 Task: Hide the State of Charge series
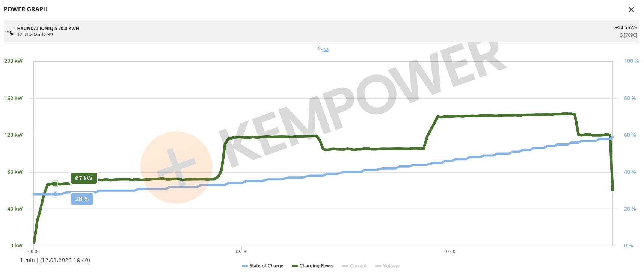pyautogui.click(x=266, y=266)
